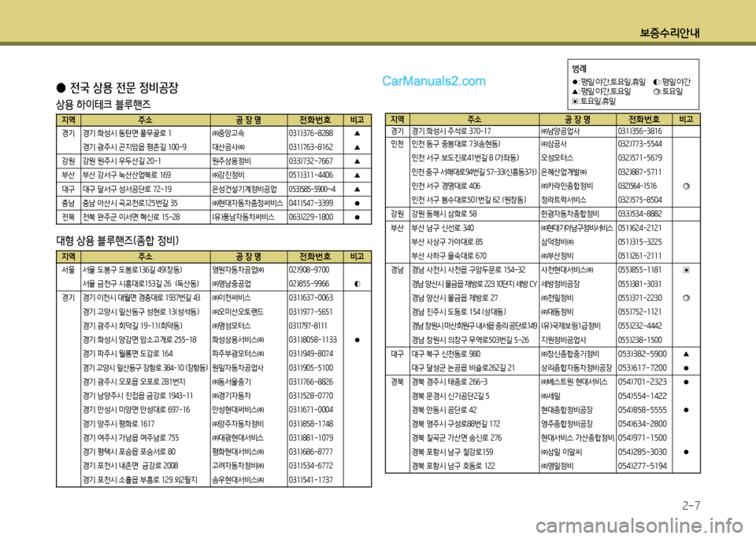Click the filled circle in 화성상용서비스 row
Viewport: 756px width, 539px height.
tap(358, 340)
